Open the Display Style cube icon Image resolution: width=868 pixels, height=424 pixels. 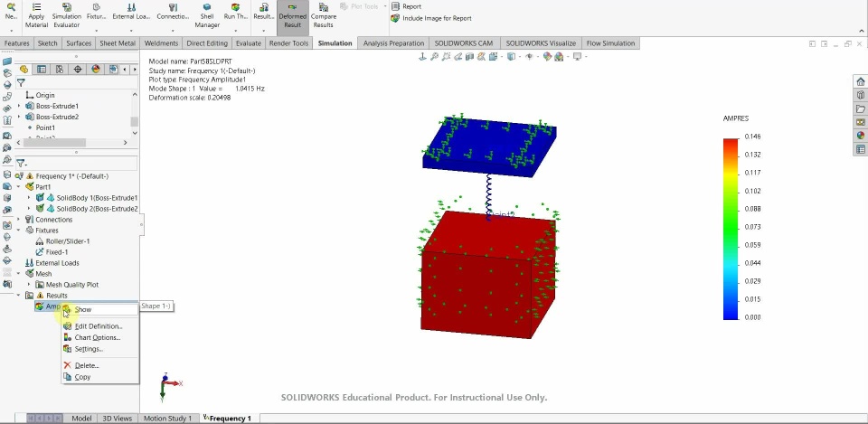click(x=511, y=56)
